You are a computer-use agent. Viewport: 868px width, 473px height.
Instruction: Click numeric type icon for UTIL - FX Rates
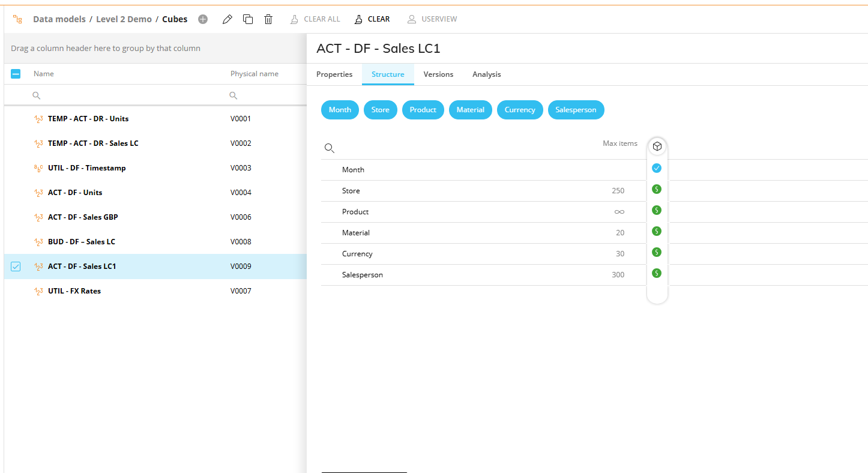pos(38,291)
